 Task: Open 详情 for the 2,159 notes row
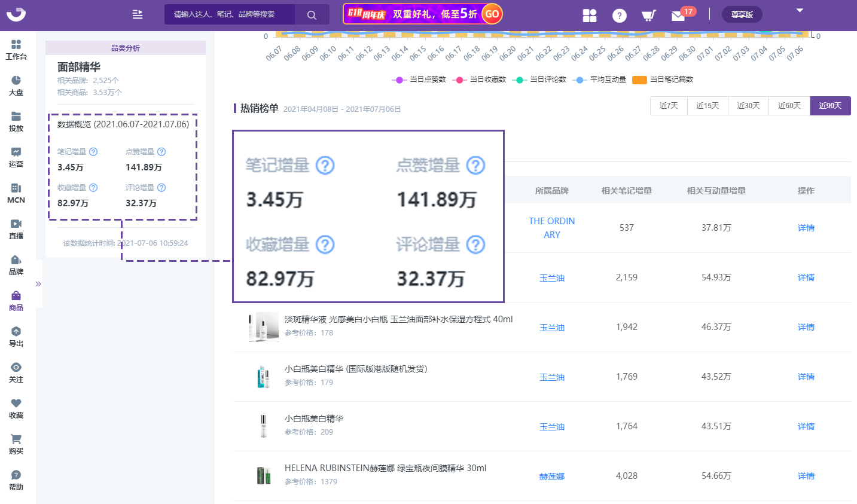pos(806,277)
